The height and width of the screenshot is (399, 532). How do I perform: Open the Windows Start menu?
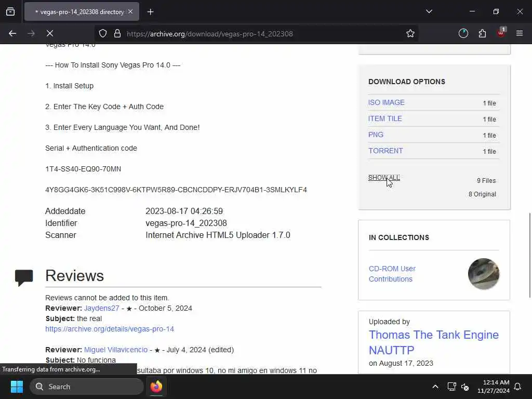click(x=17, y=387)
